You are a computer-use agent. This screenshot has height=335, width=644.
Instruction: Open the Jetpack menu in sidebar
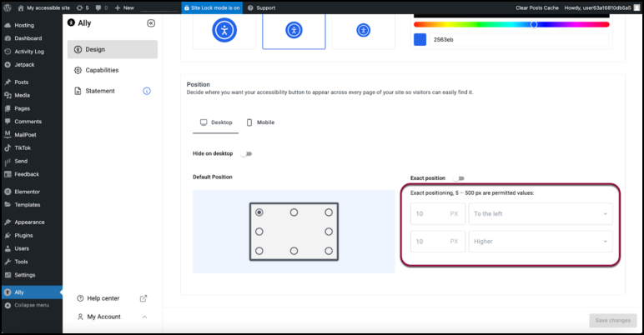(x=24, y=64)
